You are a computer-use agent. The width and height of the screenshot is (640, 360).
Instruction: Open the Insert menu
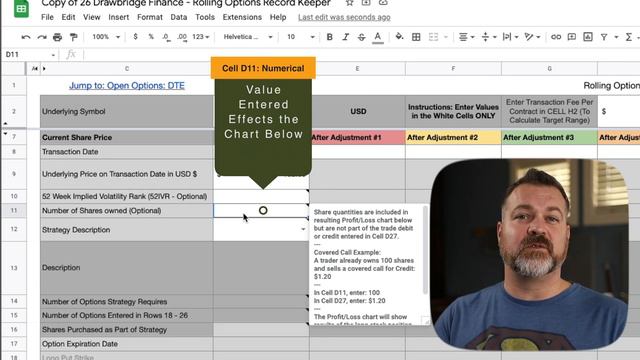(118, 17)
